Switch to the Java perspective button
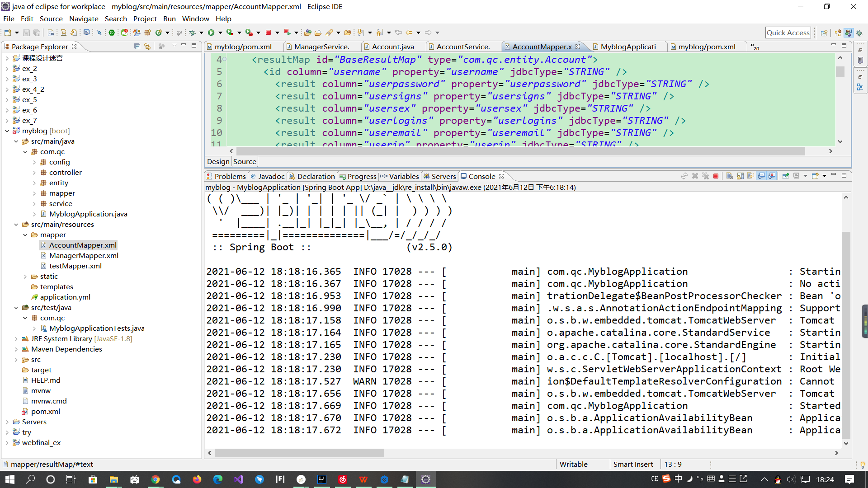 point(849,33)
